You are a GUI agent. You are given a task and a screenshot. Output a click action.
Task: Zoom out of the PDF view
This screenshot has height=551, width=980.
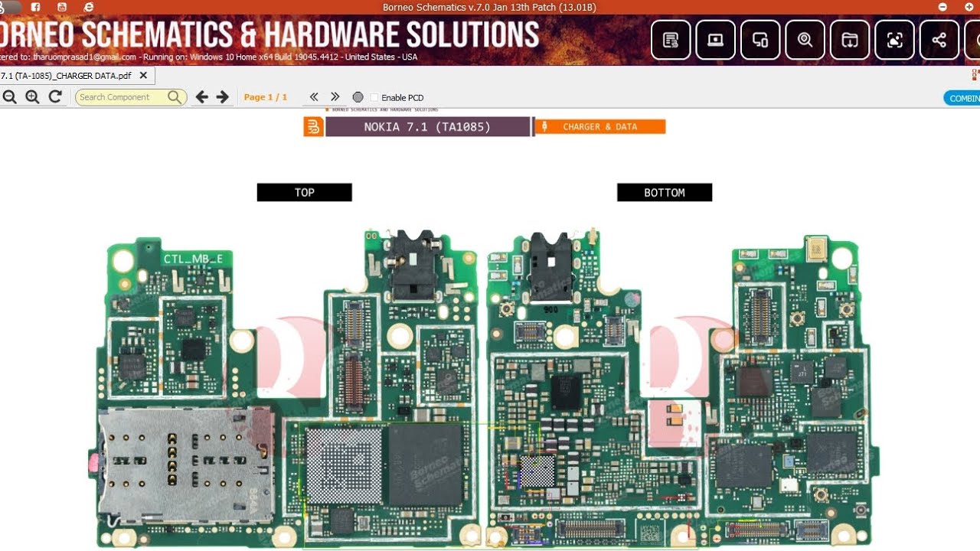(x=10, y=97)
